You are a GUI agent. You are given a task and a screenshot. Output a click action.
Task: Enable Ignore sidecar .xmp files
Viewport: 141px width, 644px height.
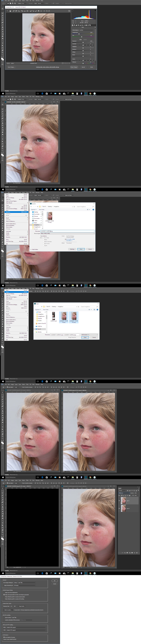(x=4, y=618)
